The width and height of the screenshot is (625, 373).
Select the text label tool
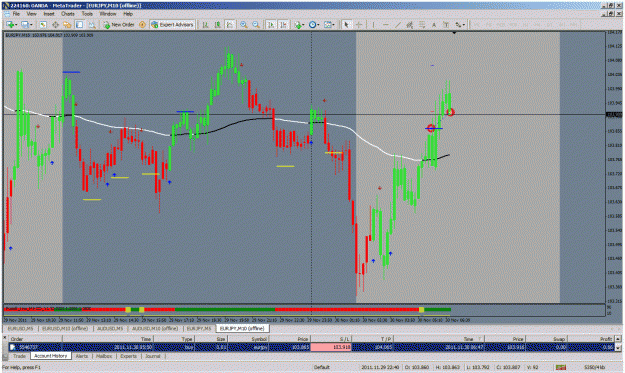click(x=446, y=25)
